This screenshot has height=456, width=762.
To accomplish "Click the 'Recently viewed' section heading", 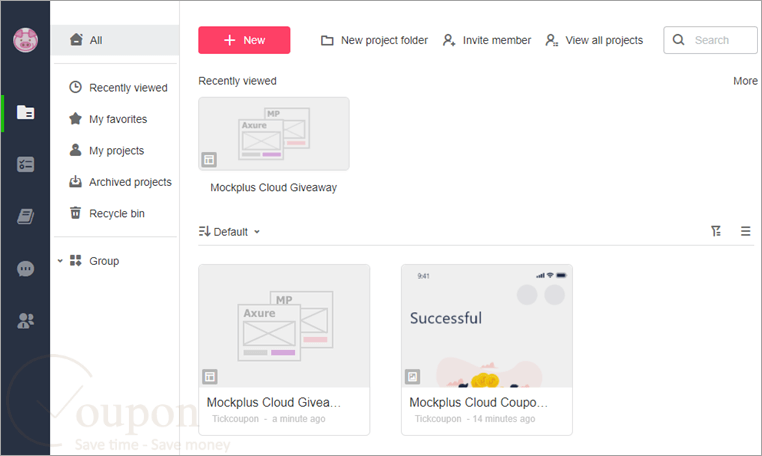I will pos(237,81).
